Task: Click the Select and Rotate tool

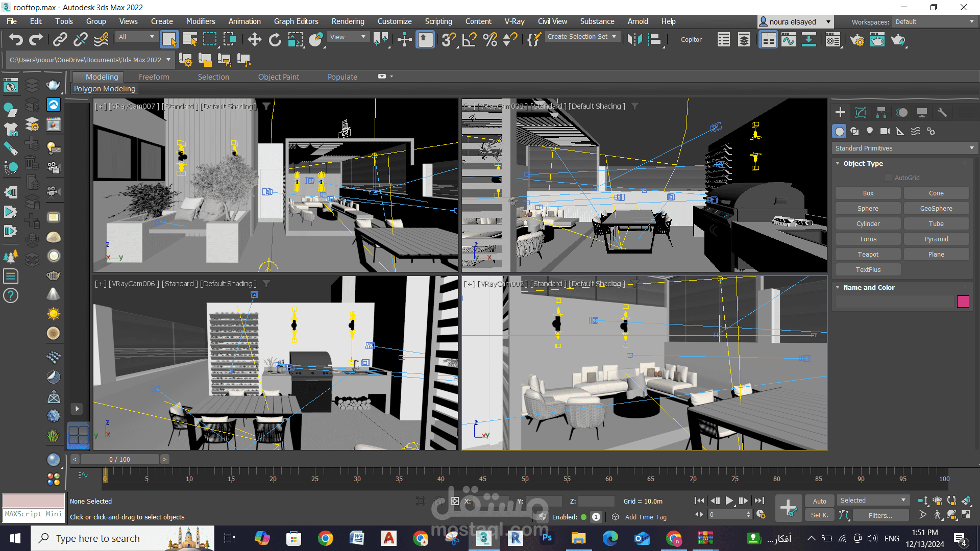Action: [x=275, y=40]
